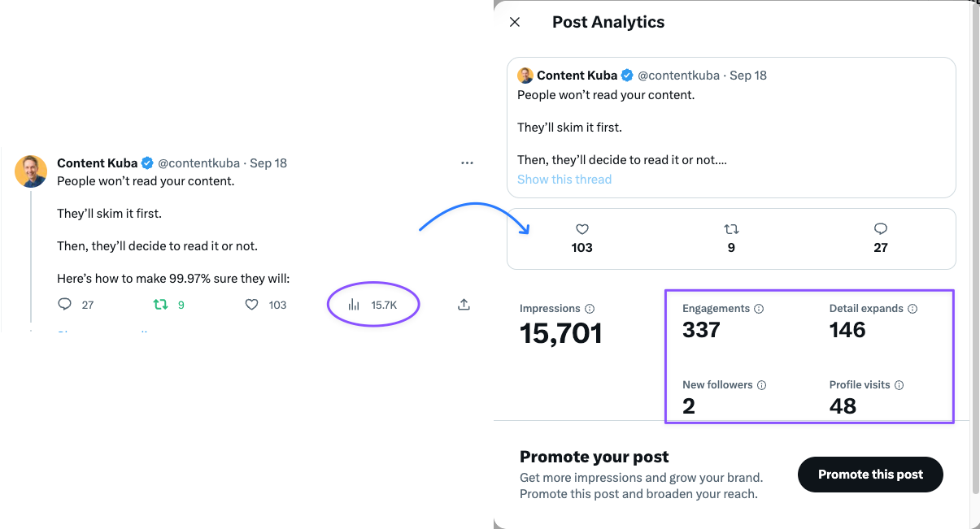Click the retweet icon in analytics panel

(x=731, y=229)
